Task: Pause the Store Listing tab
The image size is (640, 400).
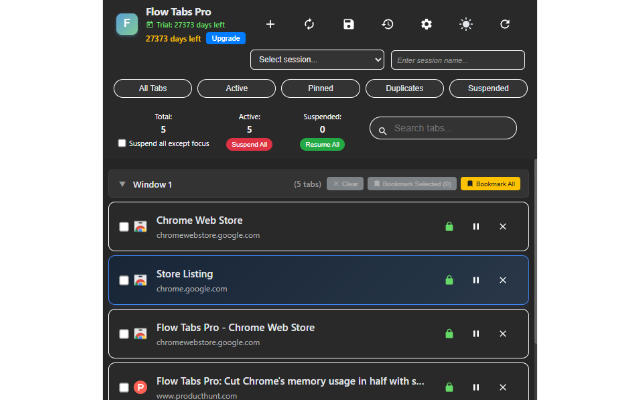Action: 476,280
